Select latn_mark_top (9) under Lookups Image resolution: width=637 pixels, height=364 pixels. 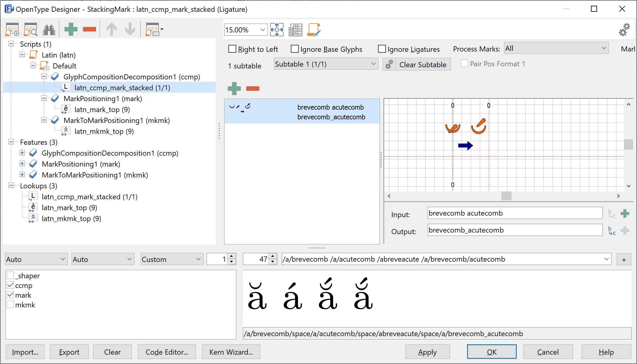click(69, 208)
